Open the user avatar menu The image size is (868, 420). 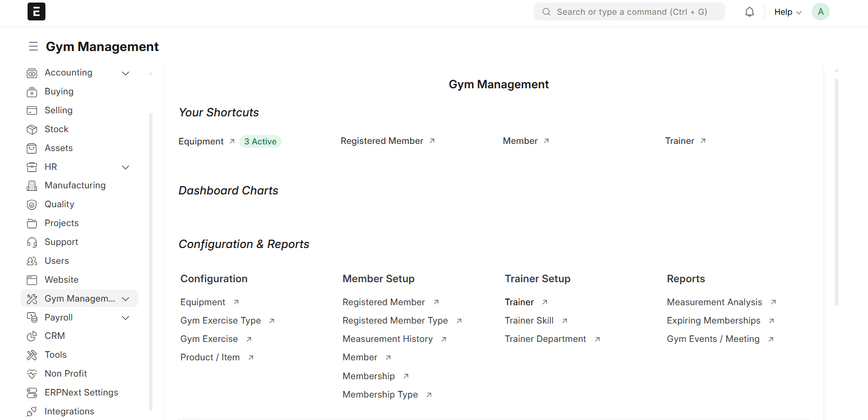coord(820,12)
